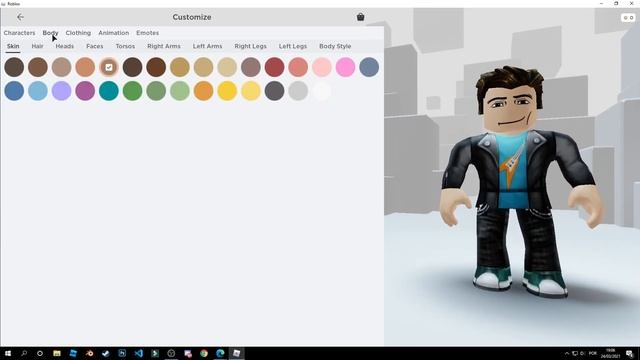Pick the light gray skin color
Image resolution: width=640 pixels, height=360 pixels.
tap(298, 91)
